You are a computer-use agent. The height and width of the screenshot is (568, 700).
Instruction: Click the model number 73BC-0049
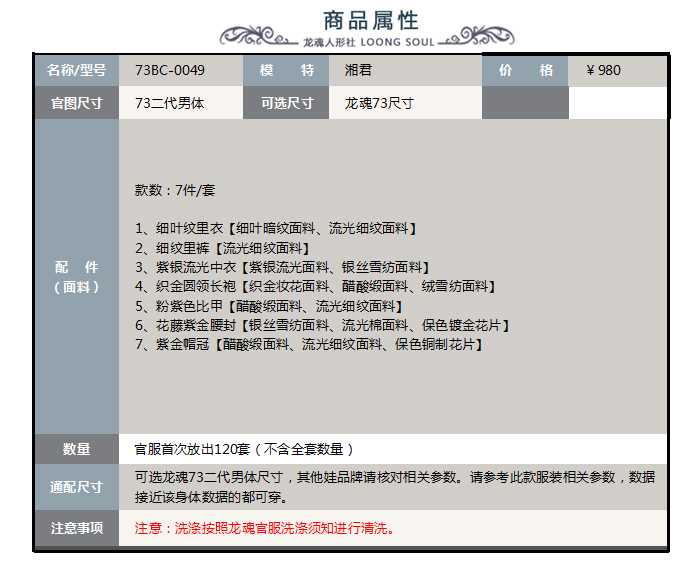tap(170, 71)
